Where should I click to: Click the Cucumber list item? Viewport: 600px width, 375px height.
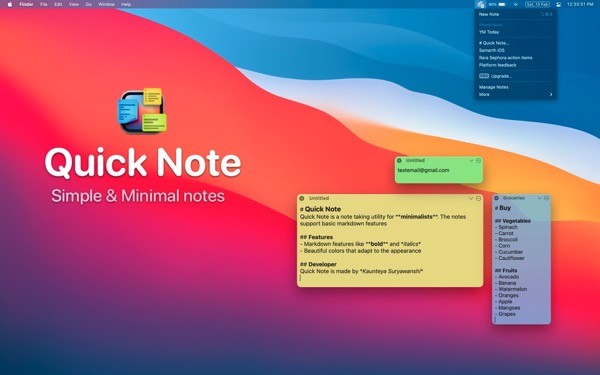pos(509,252)
